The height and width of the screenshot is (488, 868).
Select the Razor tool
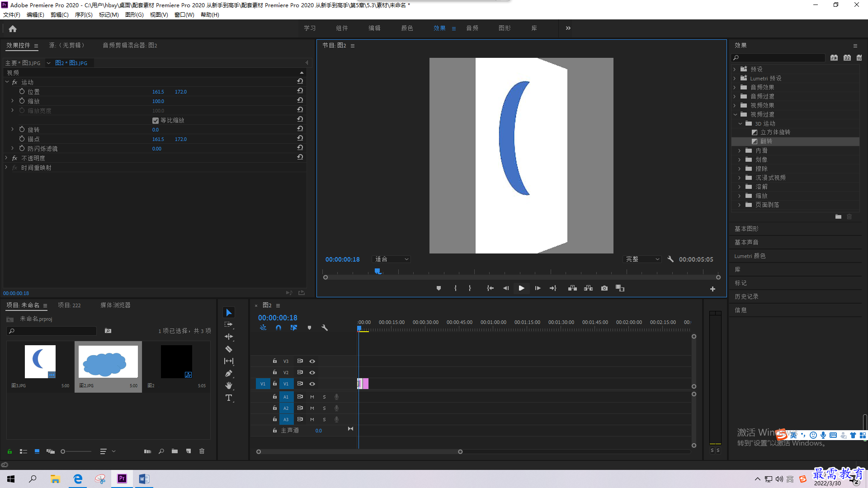coord(229,349)
